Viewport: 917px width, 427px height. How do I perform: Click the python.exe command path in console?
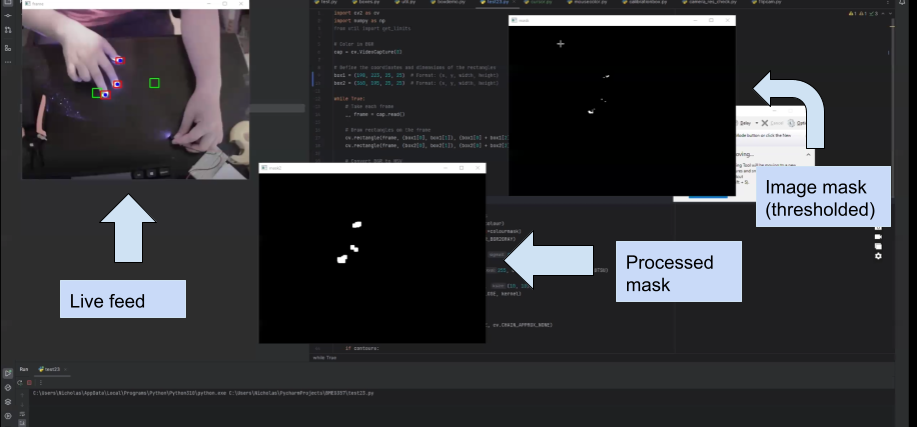point(204,393)
